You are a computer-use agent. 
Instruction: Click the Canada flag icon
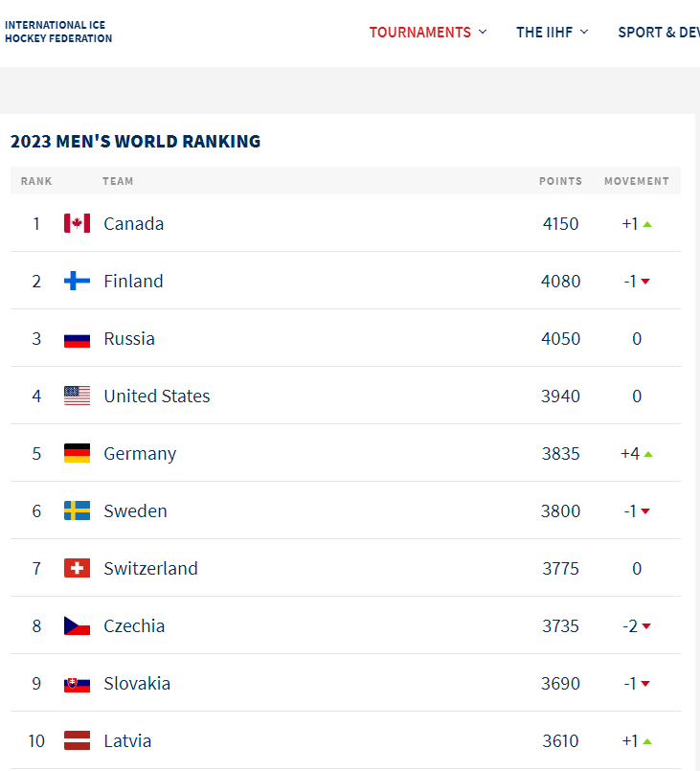point(77,223)
